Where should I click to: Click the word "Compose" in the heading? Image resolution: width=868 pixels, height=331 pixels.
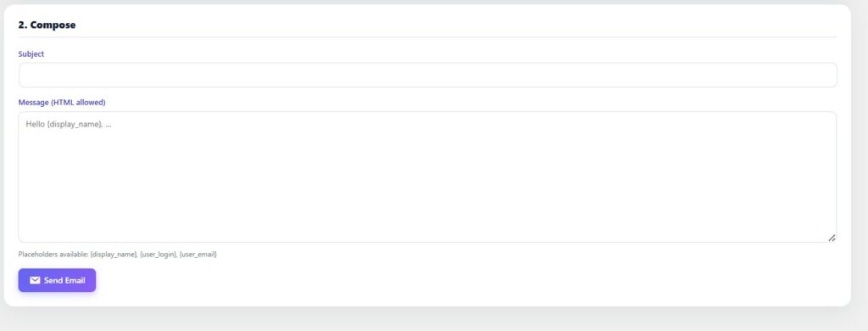click(53, 25)
